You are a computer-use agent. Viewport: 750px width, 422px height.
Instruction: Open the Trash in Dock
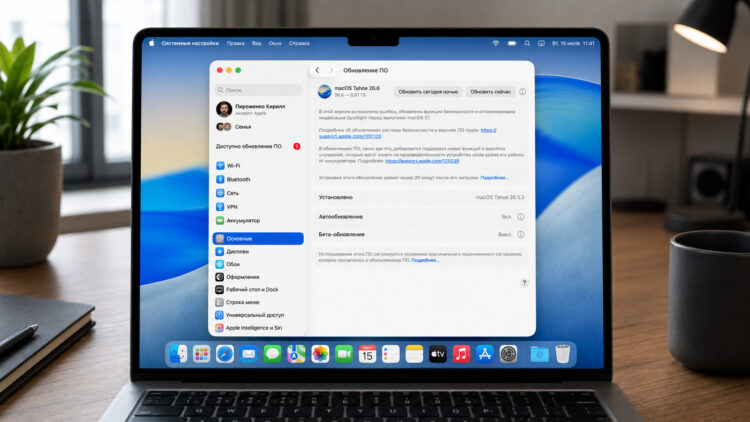pyautogui.click(x=562, y=355)
